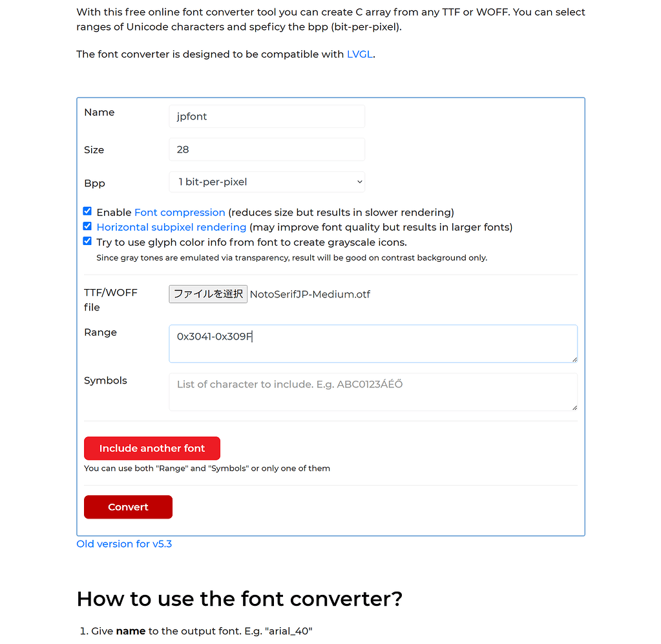Toggle the glyph color info checkbox
661x644 pixels.
(87, 241)
